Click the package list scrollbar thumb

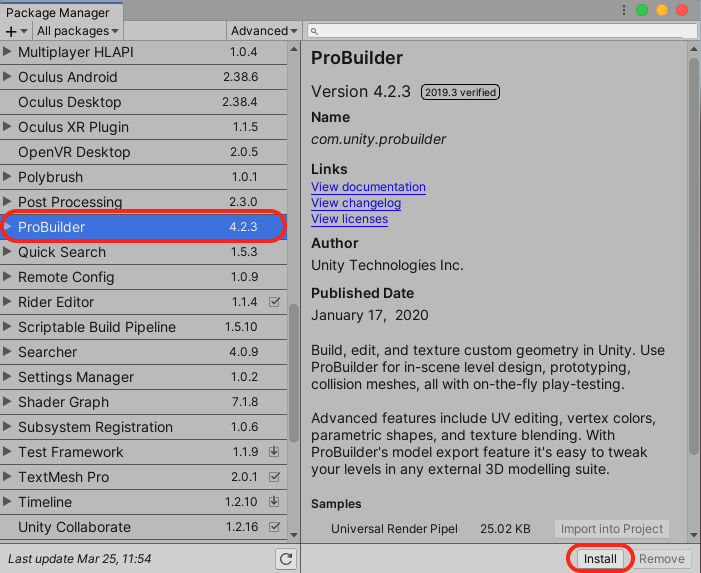point(293,373)
